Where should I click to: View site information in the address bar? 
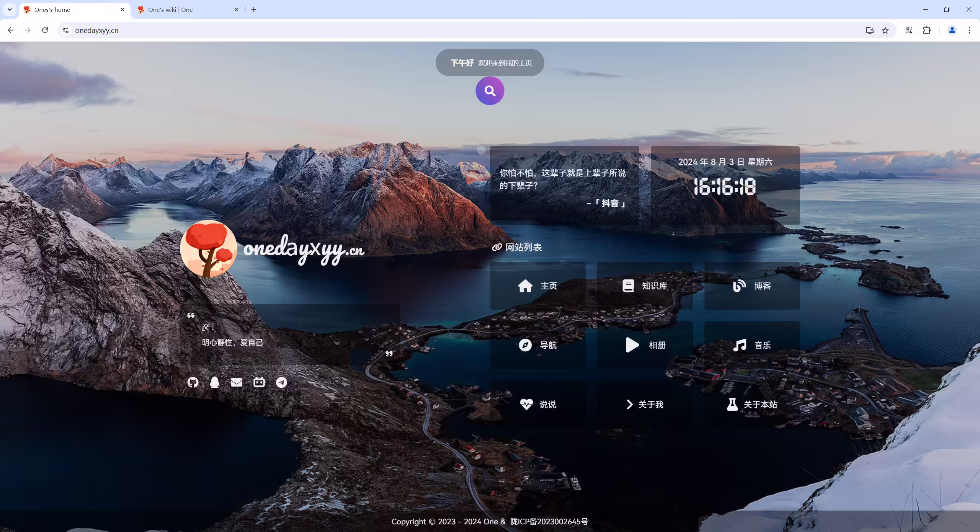tap(65, 30)
